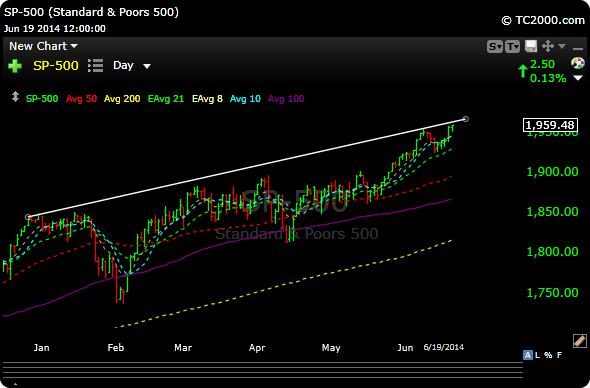Click the Jun label on the time axis

(405, 348)
